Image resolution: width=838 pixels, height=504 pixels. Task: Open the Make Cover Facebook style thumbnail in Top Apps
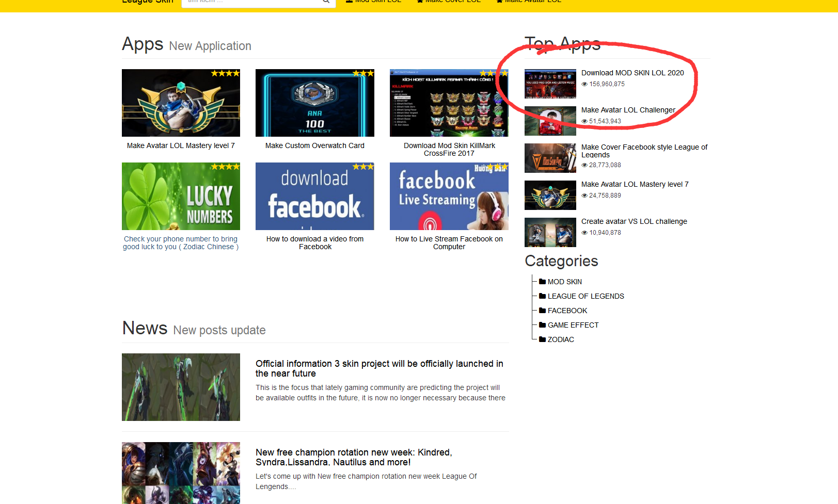coord(550,158)
